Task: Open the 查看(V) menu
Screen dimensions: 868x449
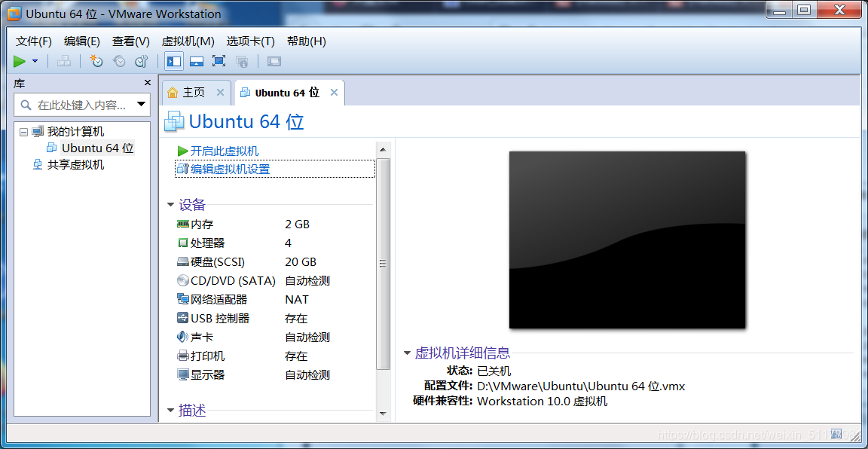Action: pos(130,41)
